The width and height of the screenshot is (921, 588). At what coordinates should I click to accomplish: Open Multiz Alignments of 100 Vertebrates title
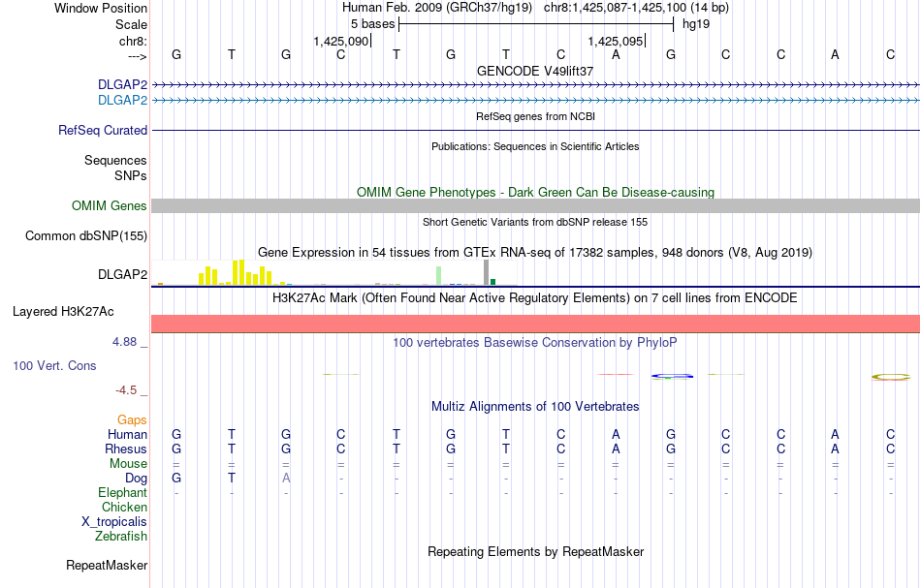click(535, 406)
